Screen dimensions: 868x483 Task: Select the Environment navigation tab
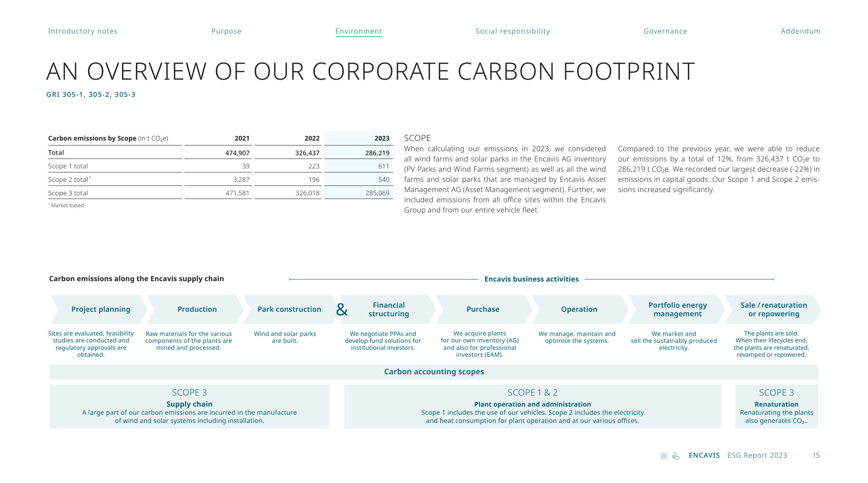pos(358,31)
